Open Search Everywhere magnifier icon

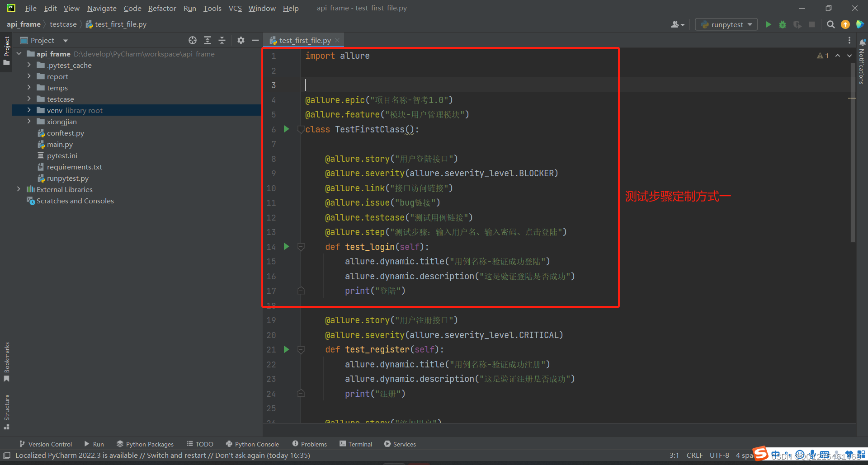(830, 24)
